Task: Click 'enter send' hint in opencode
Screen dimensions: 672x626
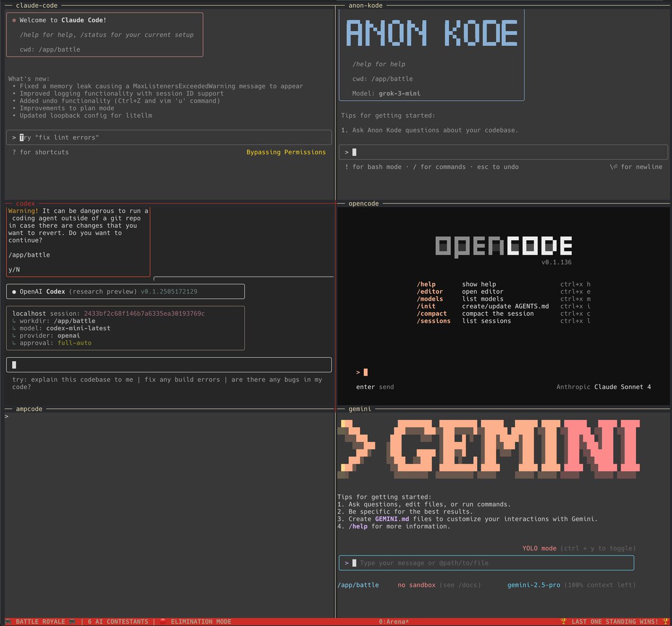Action: [x=375, y=387]
